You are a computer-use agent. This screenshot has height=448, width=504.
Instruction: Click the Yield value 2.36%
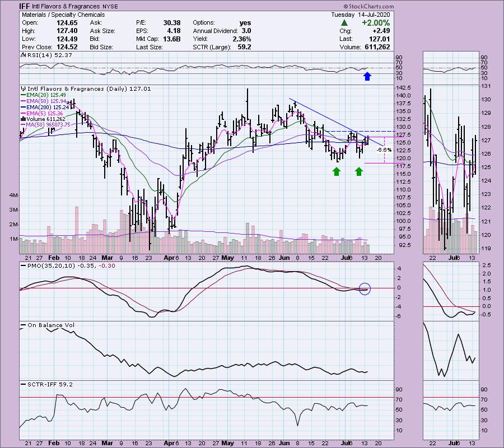pos(242,39)
